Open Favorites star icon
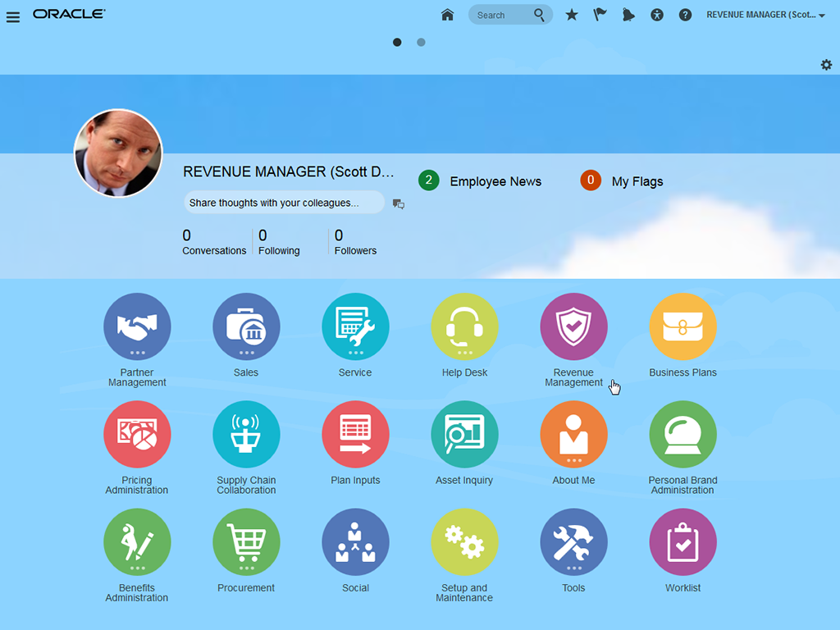Screen dimensions: 840x630 572,15
